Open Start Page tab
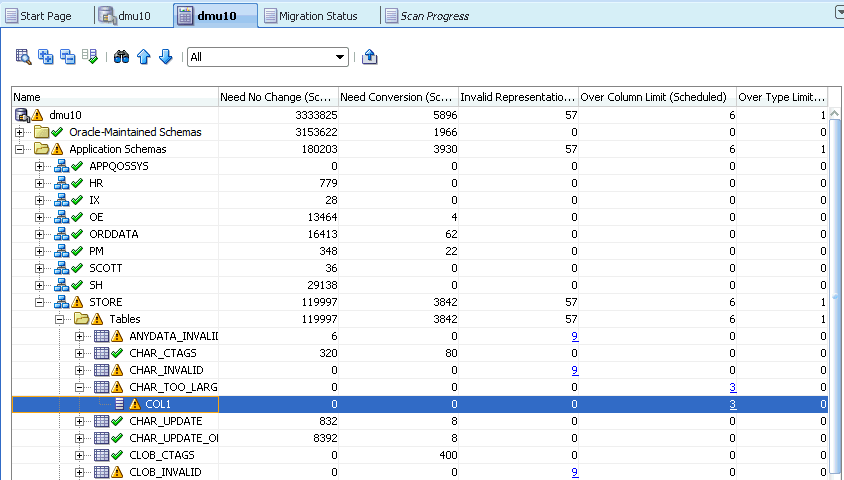 click(x=46, y=16)
